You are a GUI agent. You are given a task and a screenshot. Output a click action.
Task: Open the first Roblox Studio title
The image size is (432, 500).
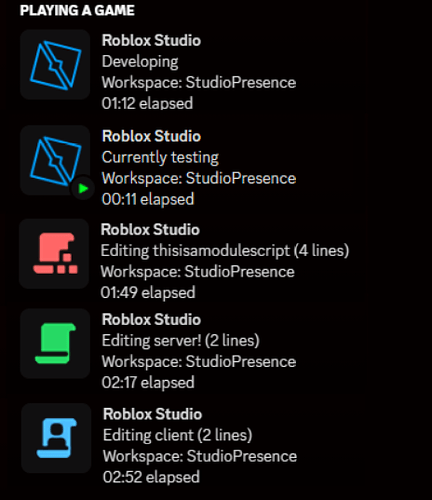151,41
